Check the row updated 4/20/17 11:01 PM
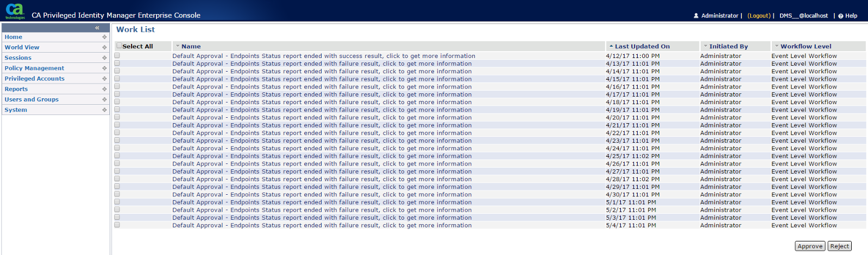The width and height of the screenshot is (868, 255). coord(117,117)
